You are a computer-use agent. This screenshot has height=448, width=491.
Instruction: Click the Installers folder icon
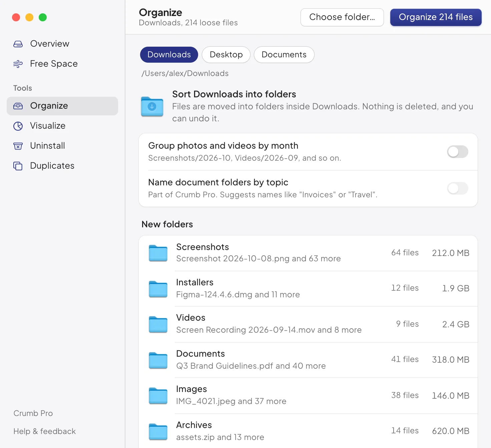coord(158,289)
